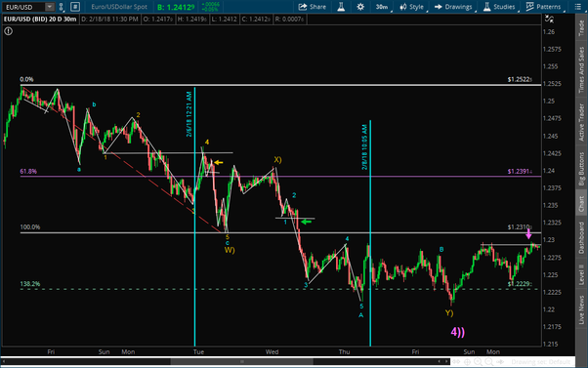Open the 30m timeframe dropdown

point(383,7)
